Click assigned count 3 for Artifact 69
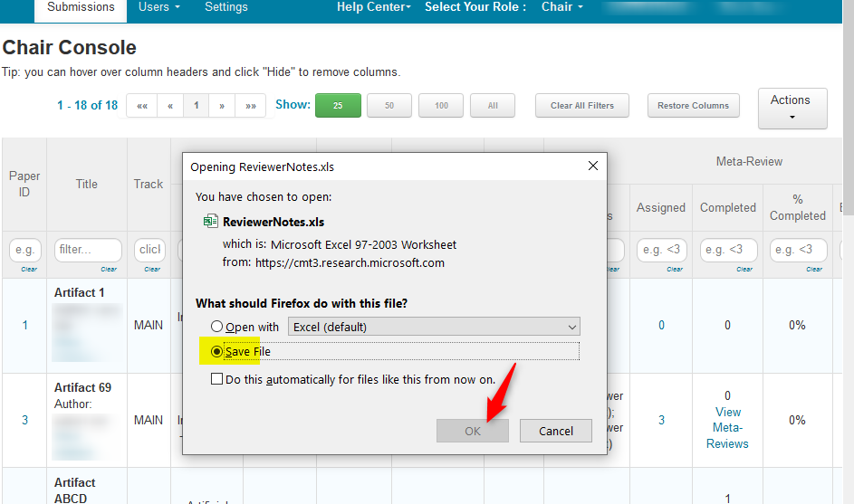The height and width of the screenshot is (504, 854). click(x=661, y=420)
